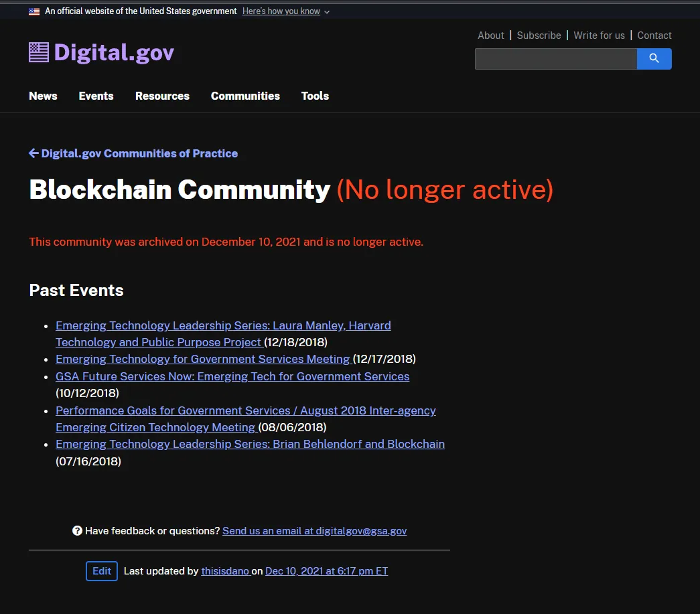This screenshot has height=614, width=700.
Task: Click the Digital.gov flag logo icon
Action: [39, 52]
